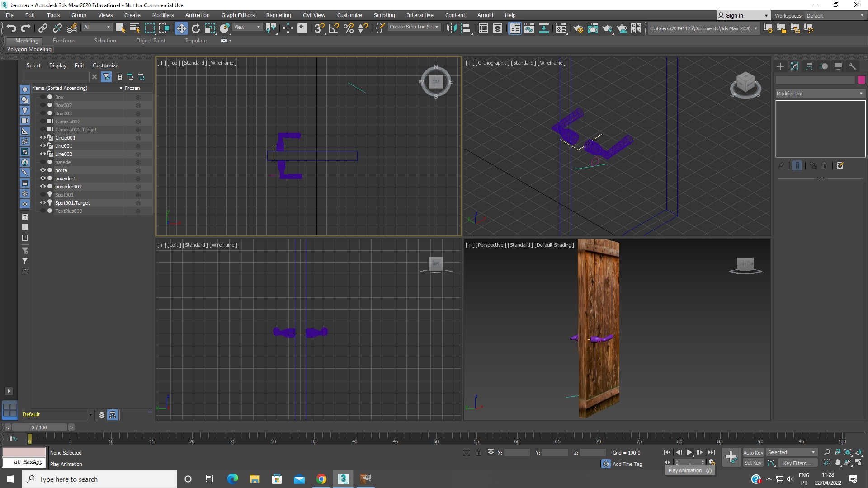Toggle visibility eye for Circle001
Screen dimensions: 868x488
(43, 138)
